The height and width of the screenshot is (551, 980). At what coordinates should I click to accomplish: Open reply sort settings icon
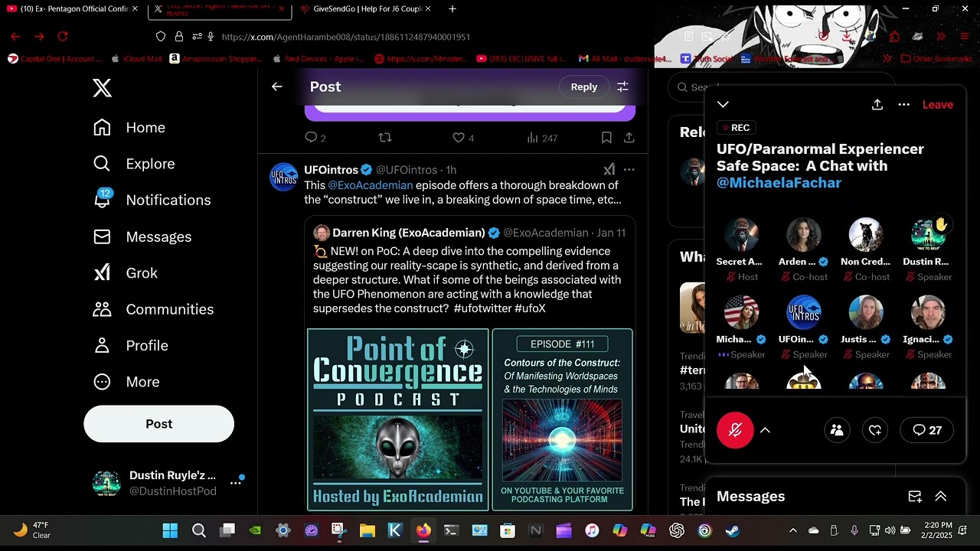point(622,87)
